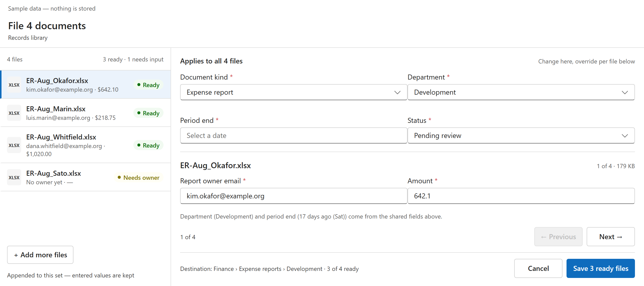Cancel the filing dialog

pos(538,268)
